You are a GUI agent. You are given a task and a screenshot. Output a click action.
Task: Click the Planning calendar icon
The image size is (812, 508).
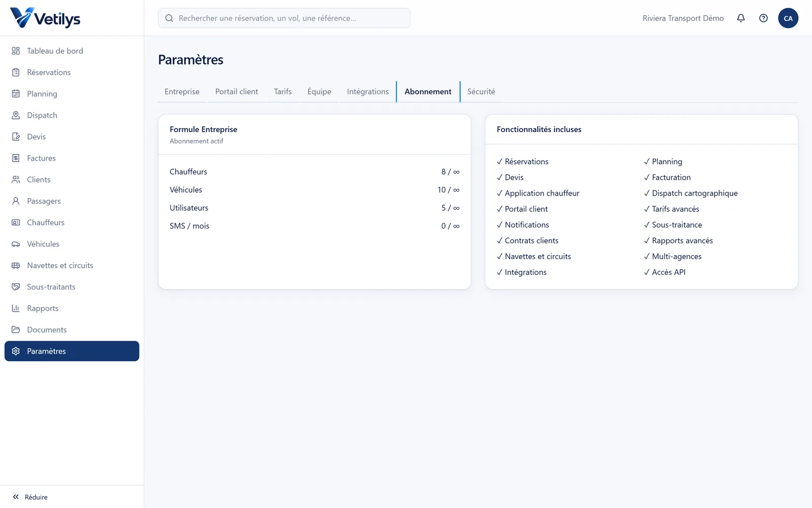pyautogui.click(x=16, y=93)
